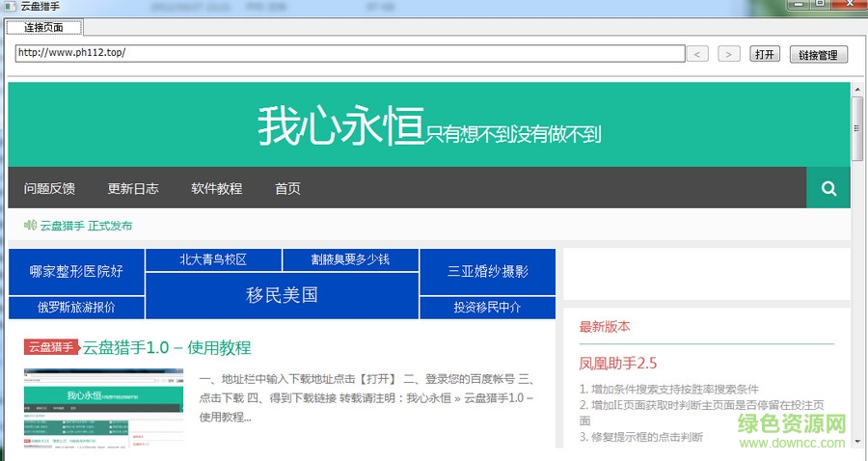This screenshot has width=868, height=461.
Task: Click the 云盘猎手 正式发布 announcement link
Action: [x=86, y=226]
